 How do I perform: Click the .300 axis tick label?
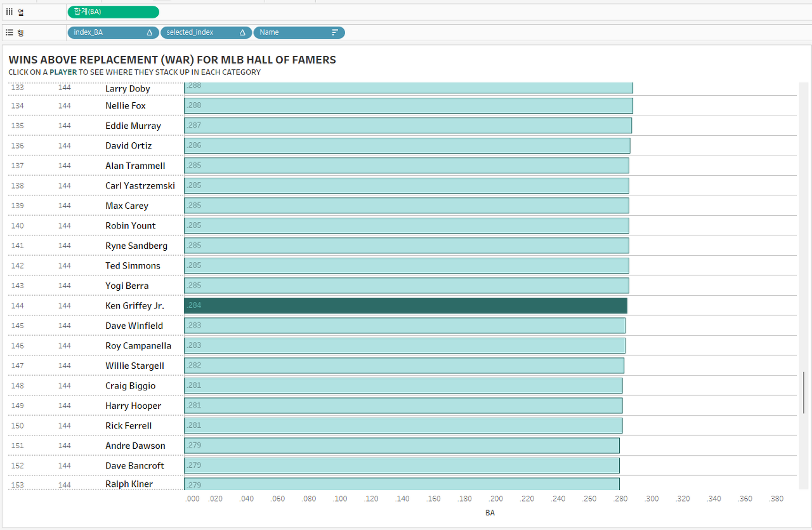pos(652,499)
